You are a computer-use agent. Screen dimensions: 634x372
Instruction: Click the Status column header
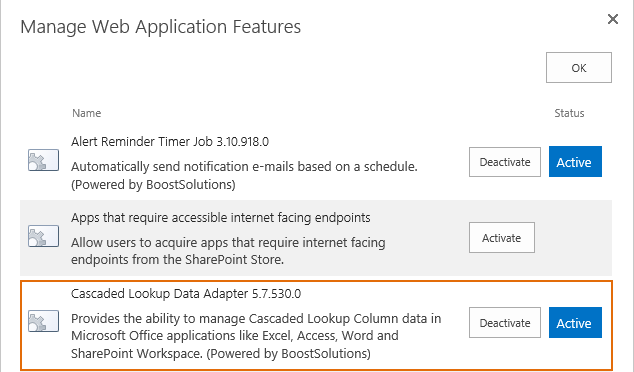(569, 113)
